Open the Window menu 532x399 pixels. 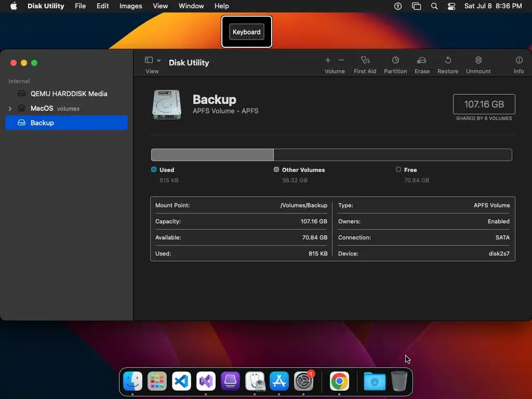pyautogui.click(x=191, y=6)
